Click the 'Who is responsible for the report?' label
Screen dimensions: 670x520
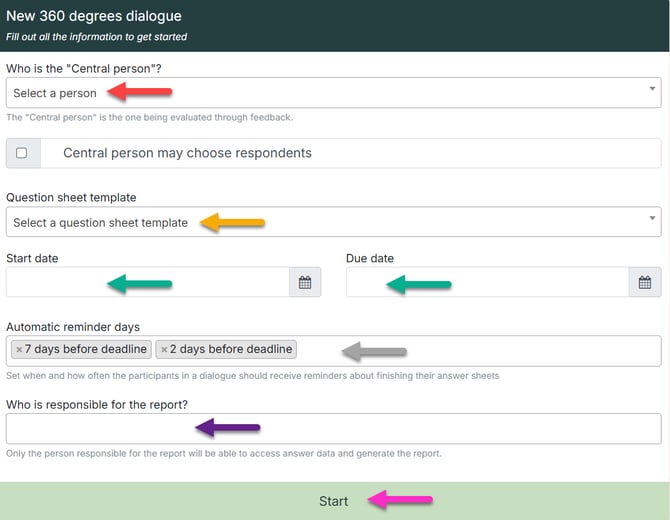coord(97,404)
